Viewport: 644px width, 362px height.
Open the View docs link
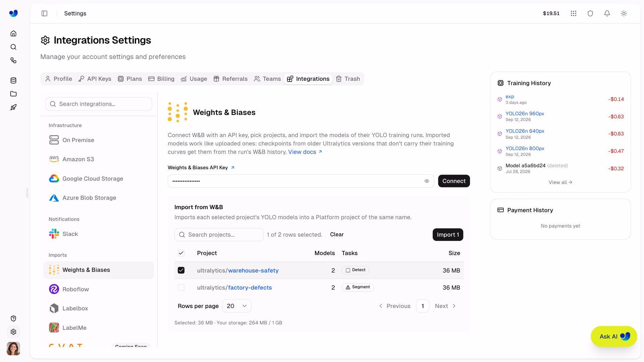pos(305,152)
